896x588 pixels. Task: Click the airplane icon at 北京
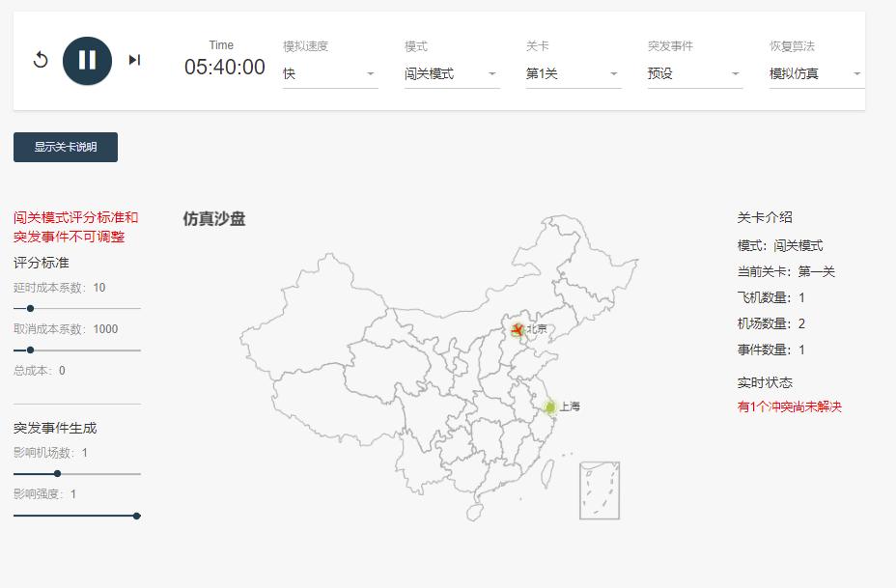pos(518,330)
